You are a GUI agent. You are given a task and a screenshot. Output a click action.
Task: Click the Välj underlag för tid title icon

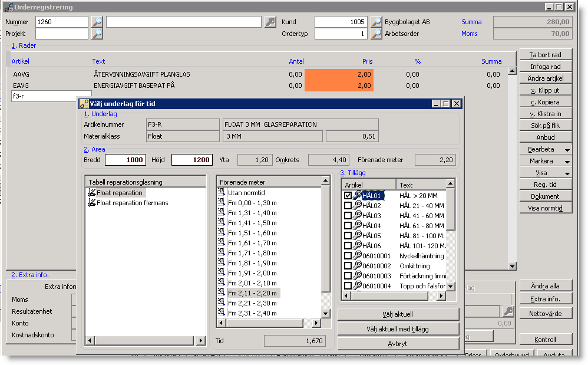pyautogui.click(x=84, y=104)
